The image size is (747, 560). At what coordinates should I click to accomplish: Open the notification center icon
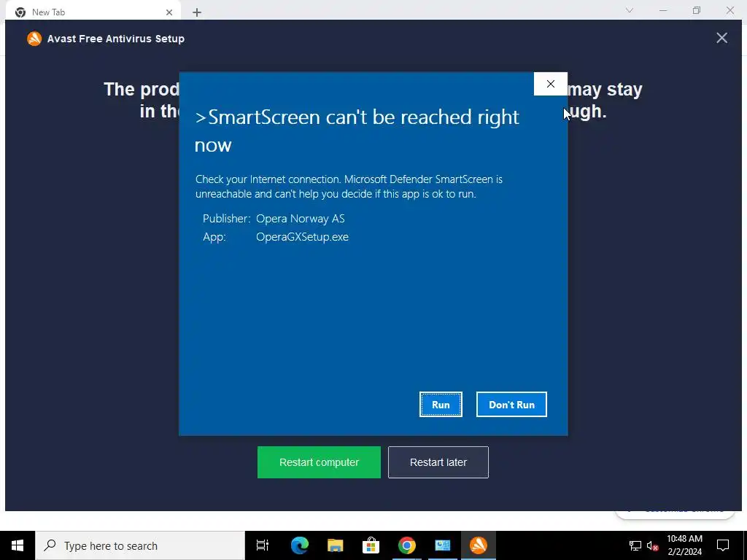(x=723, y=545)
